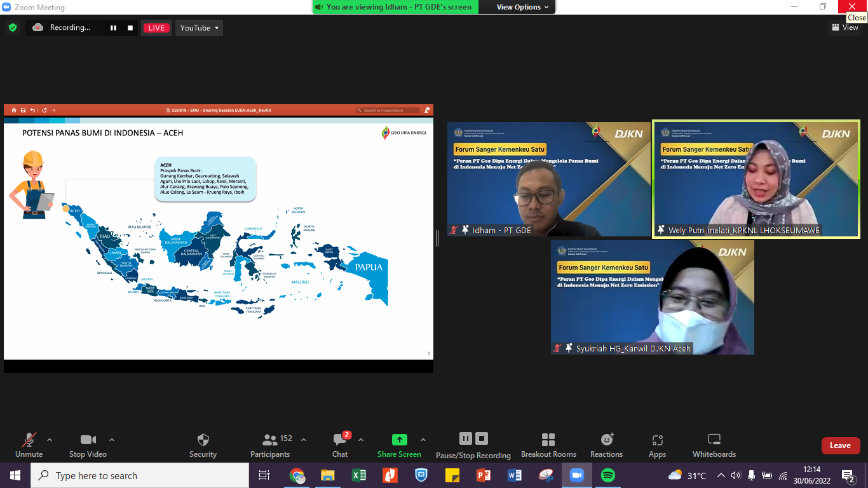Open Whiteboards
This screenshot has width=868, height=488.
pyautogui.click(x=714, y=445)
